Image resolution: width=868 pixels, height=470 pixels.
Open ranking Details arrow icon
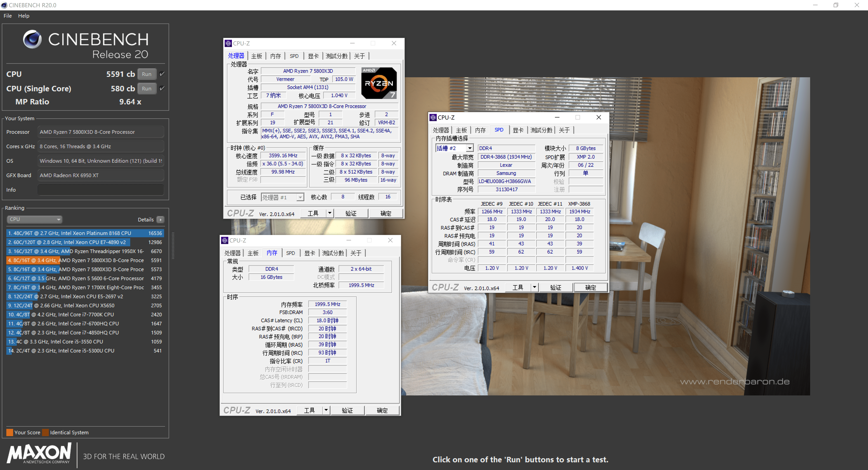pyautogui.click(x=161, y=220)
